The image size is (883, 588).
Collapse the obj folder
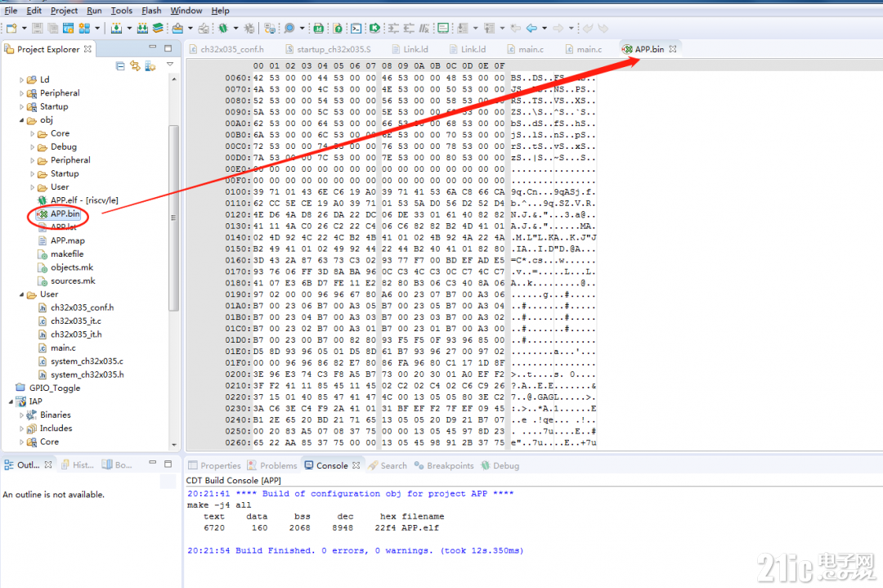click(x=21, y=120)
